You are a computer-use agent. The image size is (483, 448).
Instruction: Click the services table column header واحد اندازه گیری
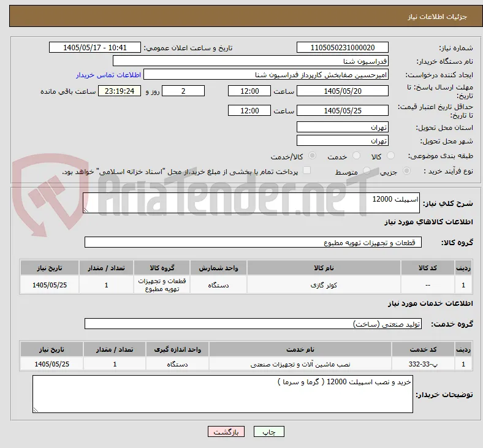(x=177, y=349)
